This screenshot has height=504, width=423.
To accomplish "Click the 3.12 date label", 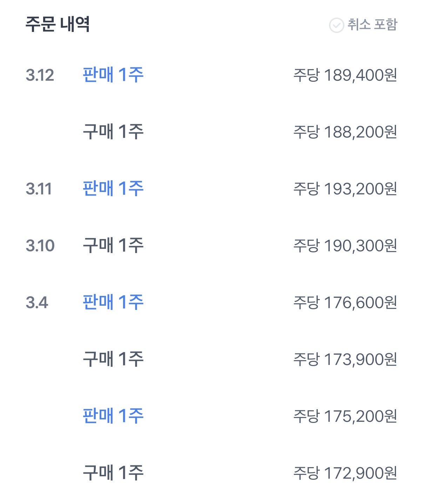I will coord(40,75).
